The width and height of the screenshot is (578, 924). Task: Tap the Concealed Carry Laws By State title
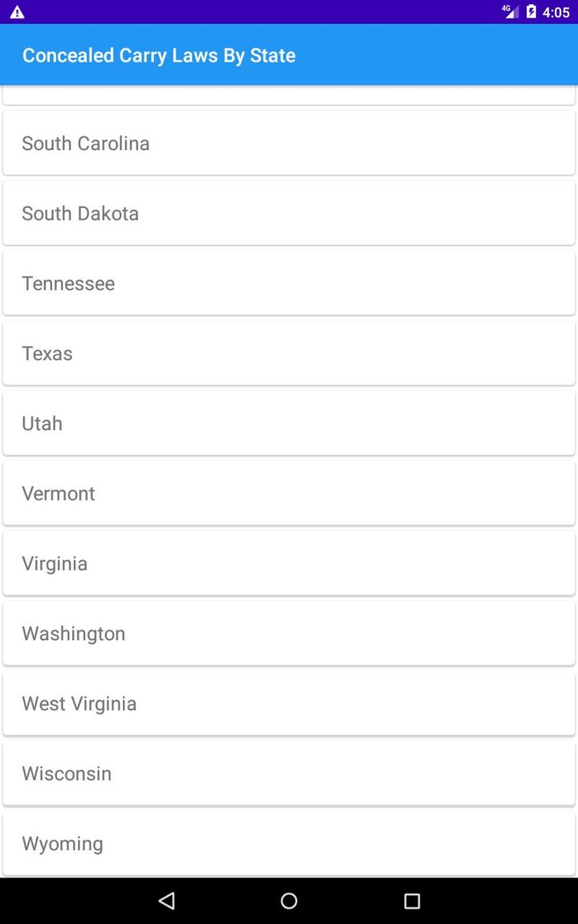(x=159, y=55)
